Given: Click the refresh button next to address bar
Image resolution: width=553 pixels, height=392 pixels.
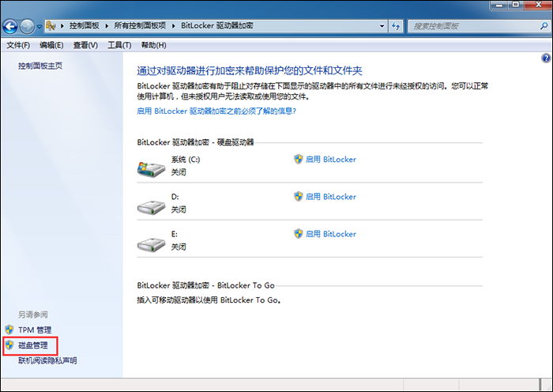Looking at the screenshot, I should [x=396, y=26].
